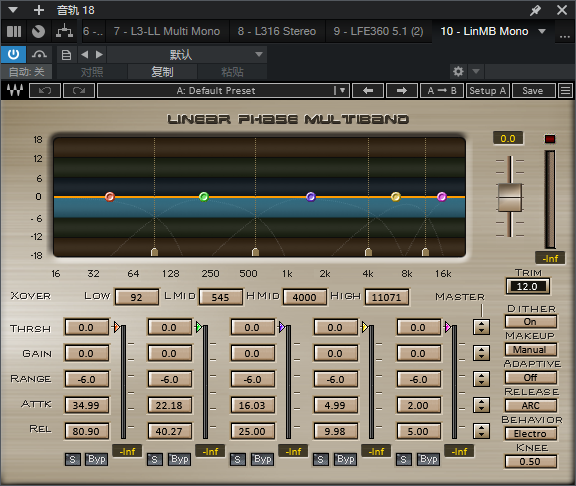Viewport: 576px width, 486px height.
Task: Open dropdown arrow beside LinMB Mono tab
Action: [542, 31]
